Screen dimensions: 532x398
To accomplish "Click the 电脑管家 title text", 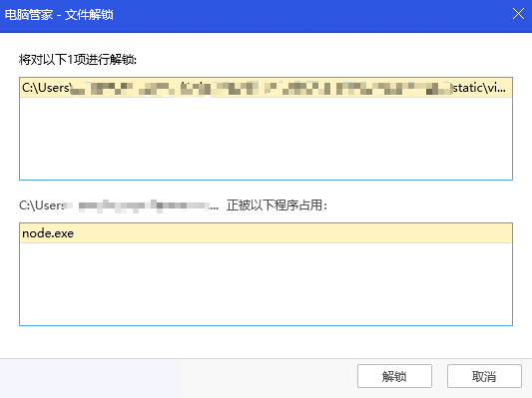I will point(29,15).
